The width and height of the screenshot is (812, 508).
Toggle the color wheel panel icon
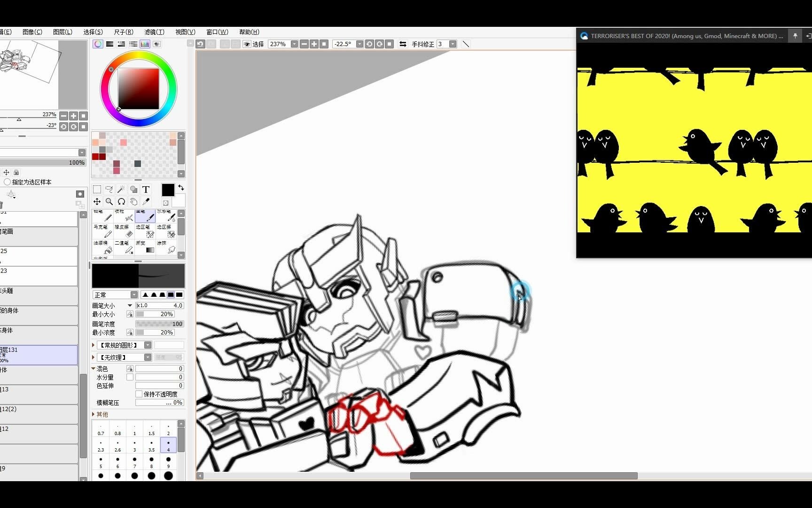coord(98,44)
